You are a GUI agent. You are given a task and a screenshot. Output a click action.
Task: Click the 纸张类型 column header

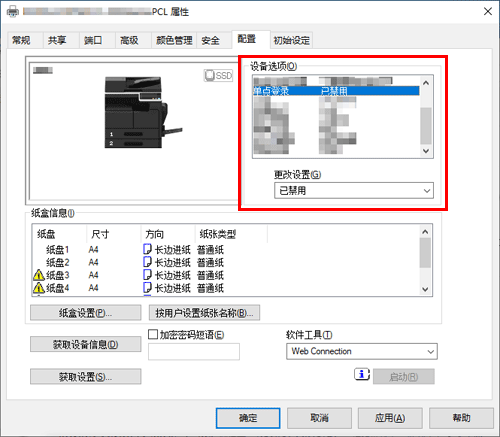click(x=231, y=234)
